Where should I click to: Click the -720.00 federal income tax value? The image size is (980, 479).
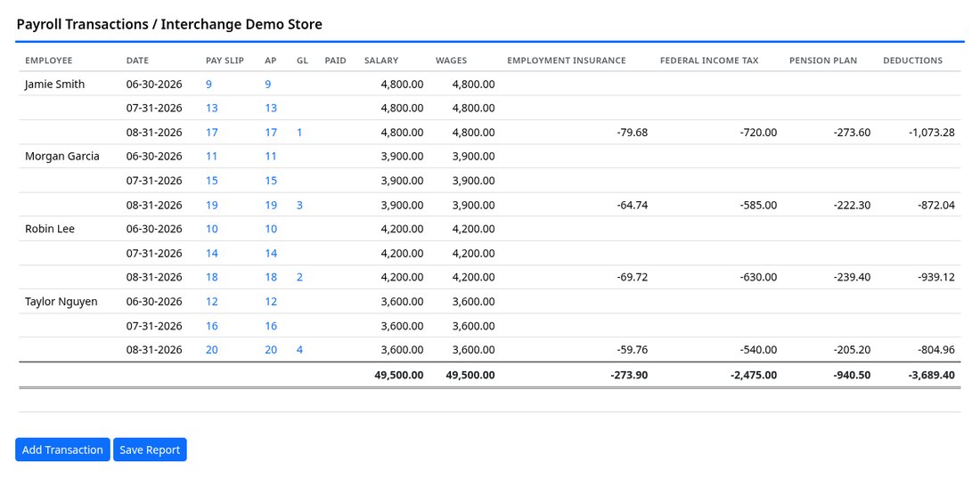(x=759, y=133)
